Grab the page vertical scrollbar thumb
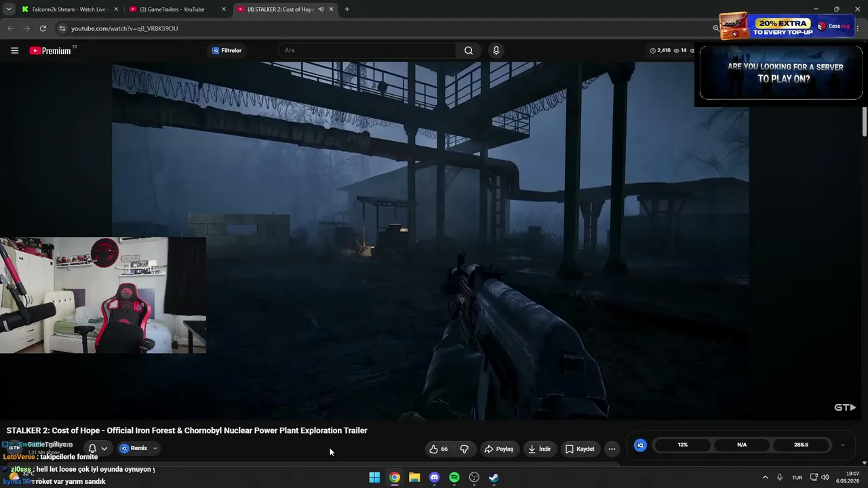Viewport: 868px width, 488px height. click(865, 122)
